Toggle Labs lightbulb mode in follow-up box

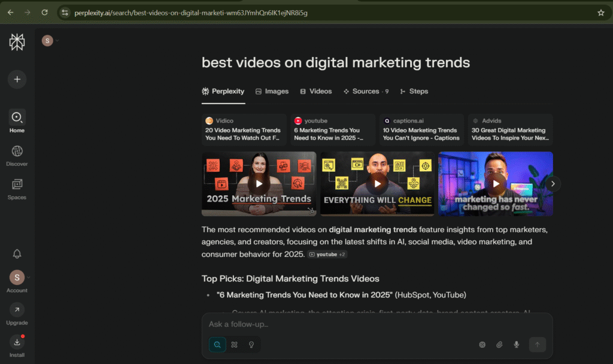pos(251,344)
